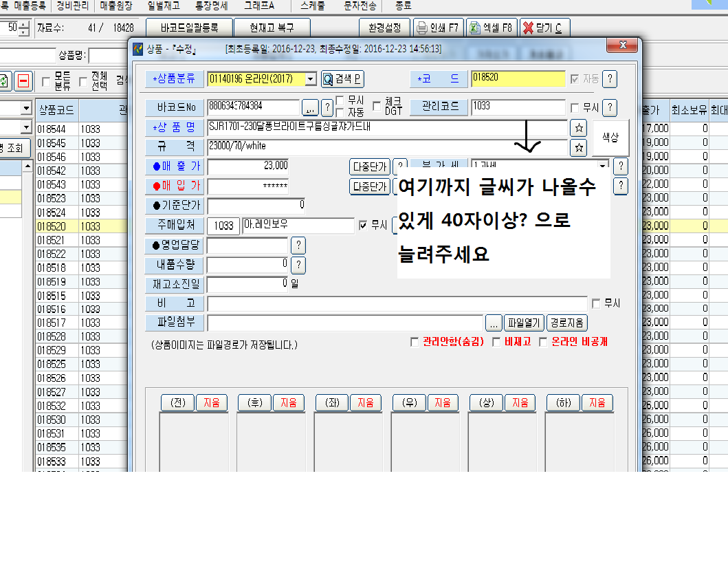Click the 색상 button

click(x=610, y=138)
